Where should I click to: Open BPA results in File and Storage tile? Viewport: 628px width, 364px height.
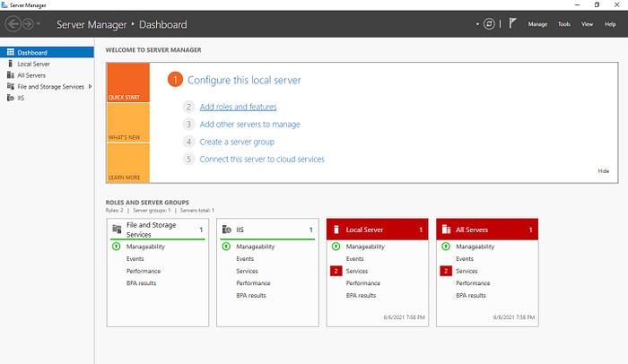tap(142, 283)
